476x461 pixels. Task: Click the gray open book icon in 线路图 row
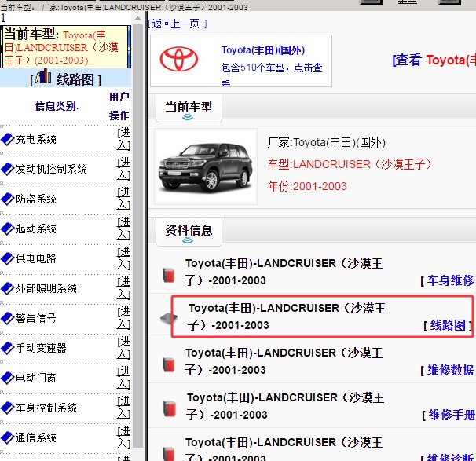tap(169, 318)
